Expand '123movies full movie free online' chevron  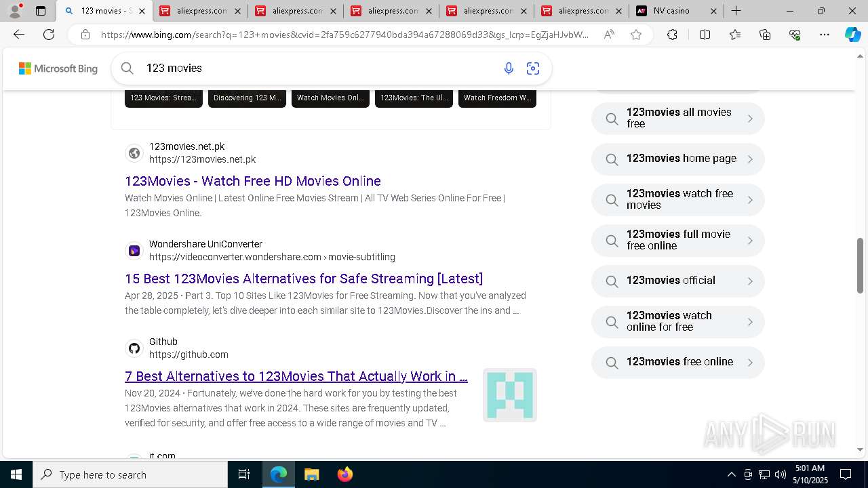(x=750, y=241)
